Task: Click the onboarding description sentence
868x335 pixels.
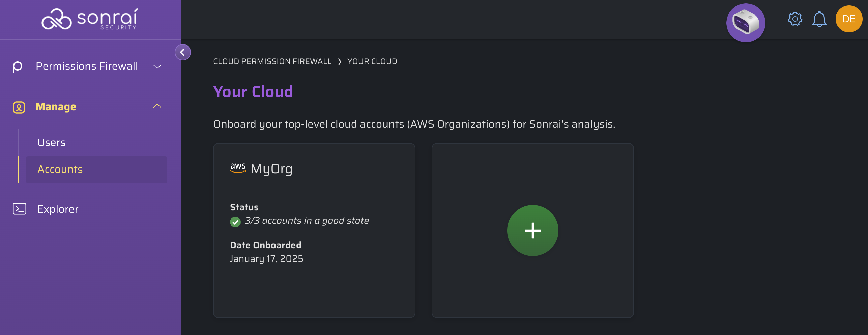Action: tap(414, 124)
